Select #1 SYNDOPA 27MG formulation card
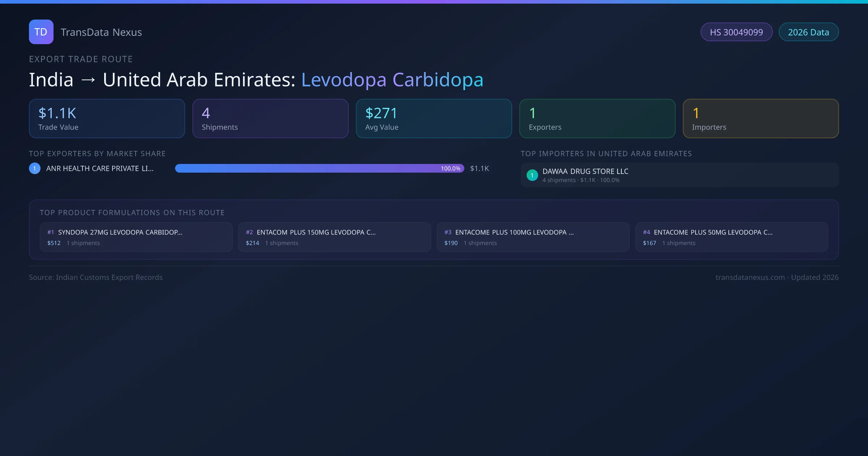 pyautogui.click(x=136, y=237)
